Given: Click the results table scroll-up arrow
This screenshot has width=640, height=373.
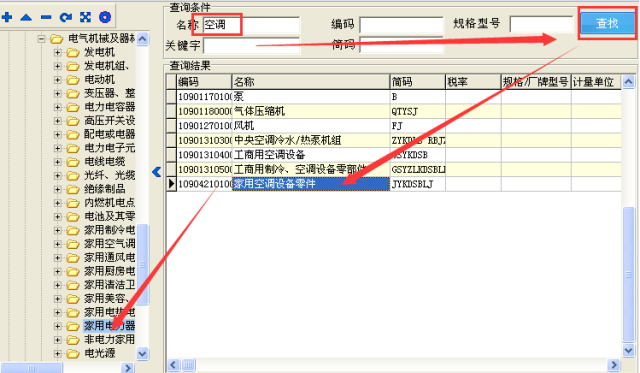Looking at the screenshot, I should pyautogui.click(x=629, y=82).
